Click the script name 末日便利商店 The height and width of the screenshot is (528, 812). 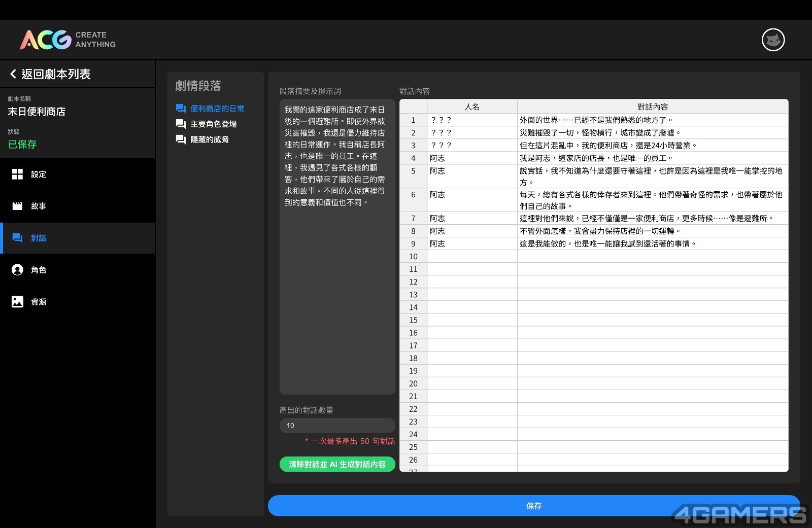coord(37,112)
